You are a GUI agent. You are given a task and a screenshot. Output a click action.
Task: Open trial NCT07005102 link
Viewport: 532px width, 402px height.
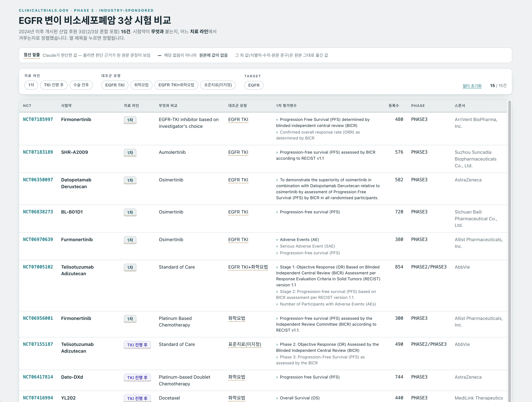pyautogui.click(x=38, y=267)
